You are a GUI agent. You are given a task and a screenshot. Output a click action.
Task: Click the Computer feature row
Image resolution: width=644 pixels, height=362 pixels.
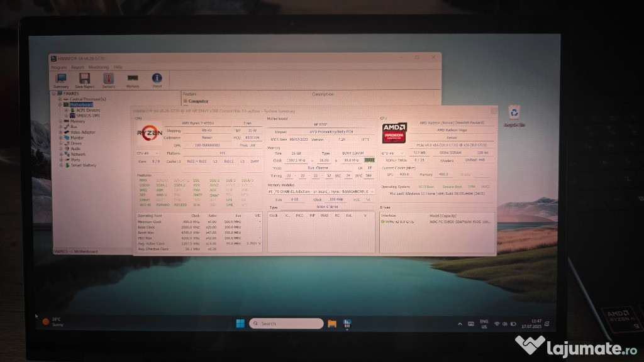coord(198,101)
